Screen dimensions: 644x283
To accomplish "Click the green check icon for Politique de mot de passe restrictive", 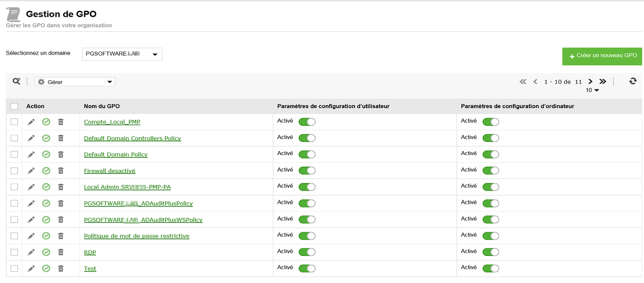I will tap(46, 236).
